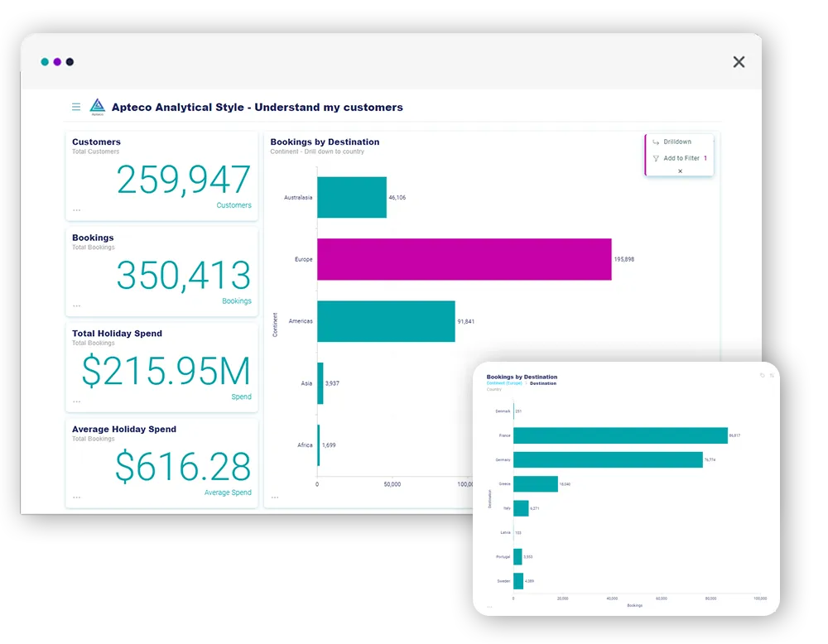Image resolution: width=828 pixels, height=644 pixels.
Task: Open Customers tile ellipsis menu
Action: tap(77, 210)
